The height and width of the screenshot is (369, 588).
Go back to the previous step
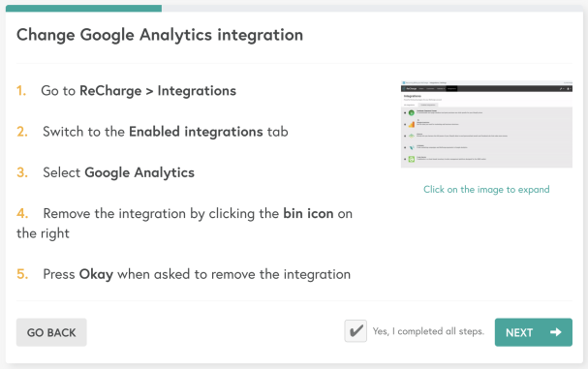[x=51, y=332]
